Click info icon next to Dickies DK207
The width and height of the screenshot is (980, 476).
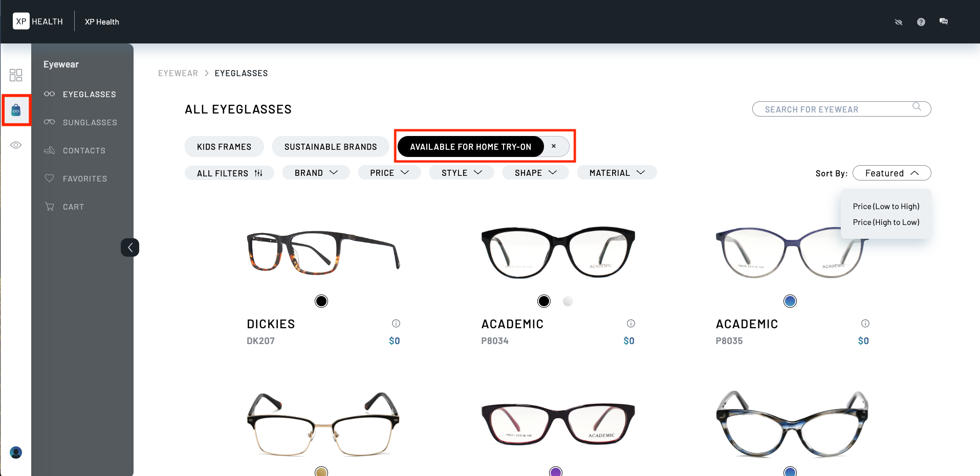396,324
